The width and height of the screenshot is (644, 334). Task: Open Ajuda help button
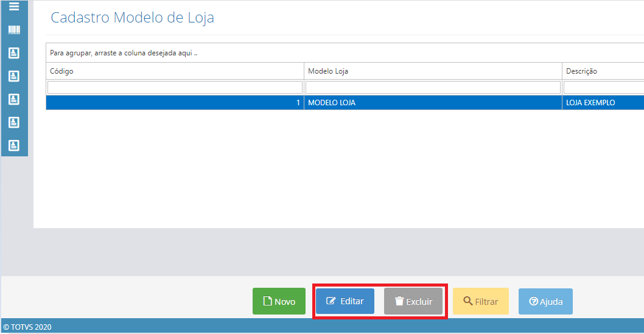click(x=545, y=301)
